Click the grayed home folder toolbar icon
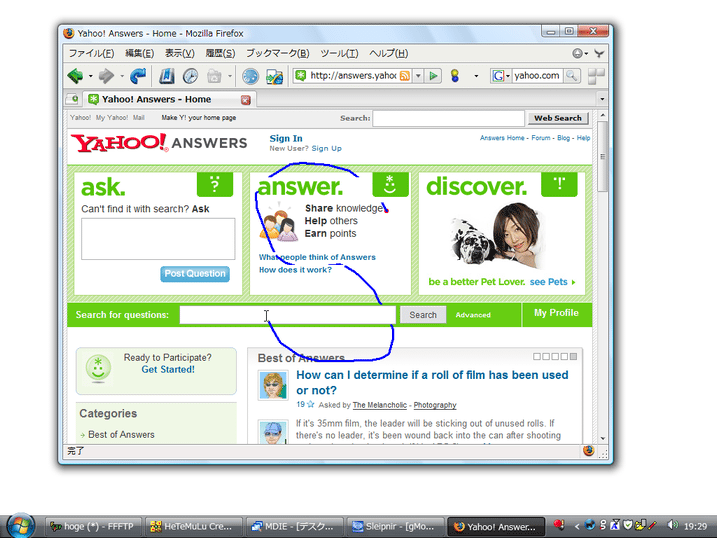 click(214, 76)
